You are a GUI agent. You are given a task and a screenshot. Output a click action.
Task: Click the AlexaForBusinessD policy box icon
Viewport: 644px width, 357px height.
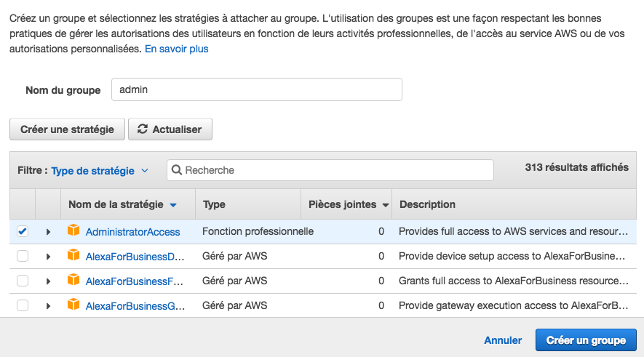click(73, 256)
